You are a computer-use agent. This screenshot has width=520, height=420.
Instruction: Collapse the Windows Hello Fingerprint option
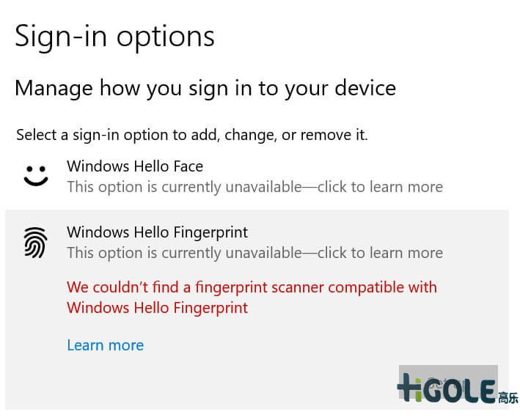pyautogui.click(x=157, y=233)
